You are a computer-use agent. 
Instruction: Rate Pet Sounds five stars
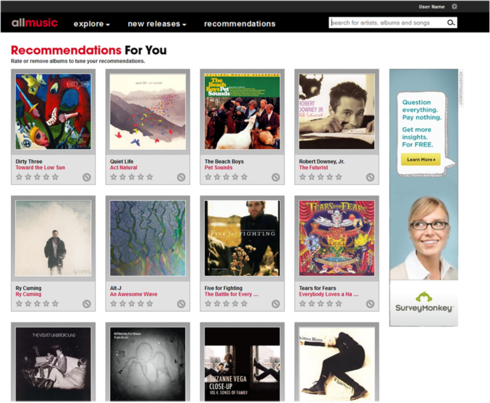[244, 177]
